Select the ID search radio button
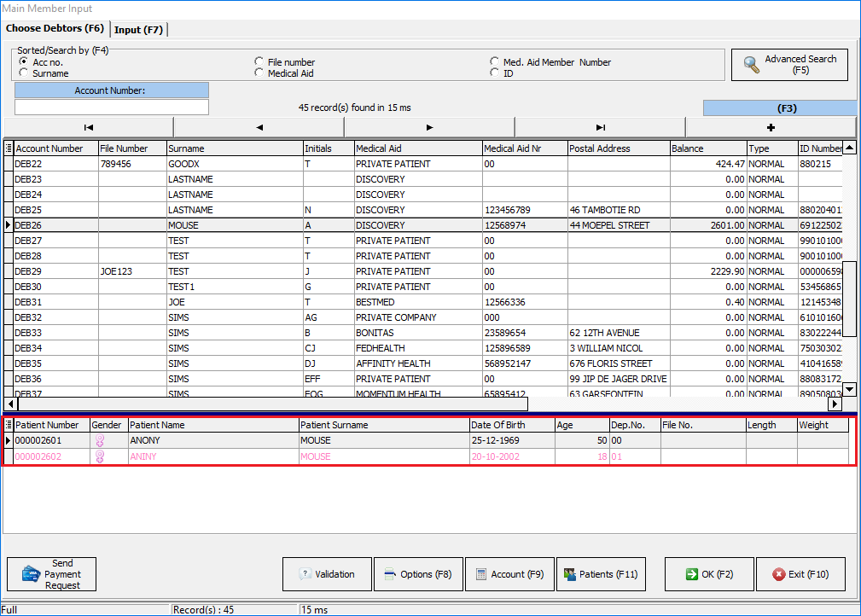861x616 pixels. pyautogui.click(x=495, y=73)
